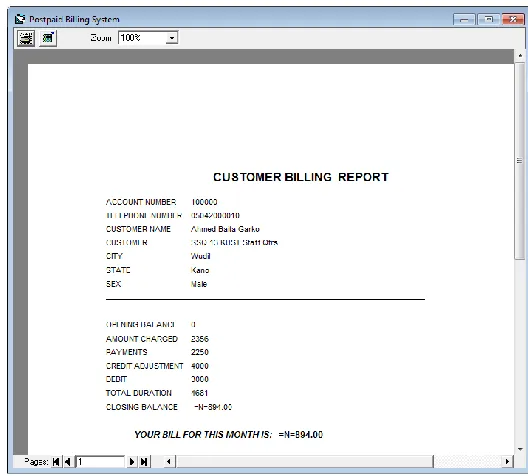Click the vertical scrollbar down arrow
528x476 pixels.
pos(520,449)
